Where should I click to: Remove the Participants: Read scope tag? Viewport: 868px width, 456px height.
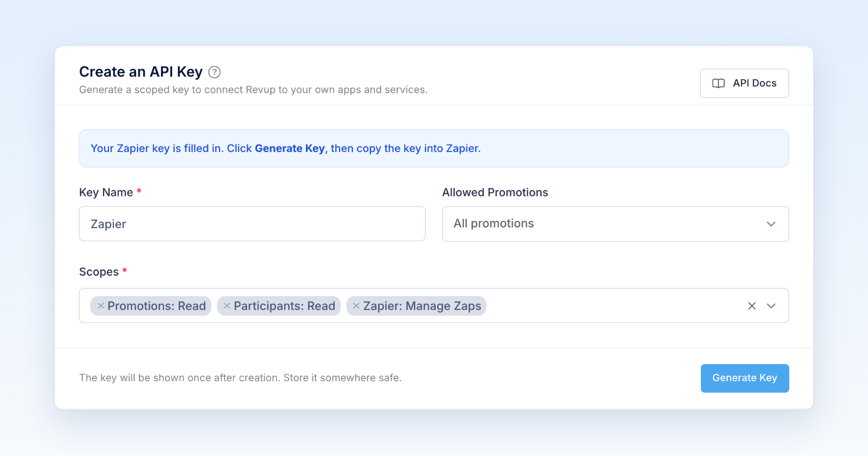pyautogui.click(x=227, y=306)
